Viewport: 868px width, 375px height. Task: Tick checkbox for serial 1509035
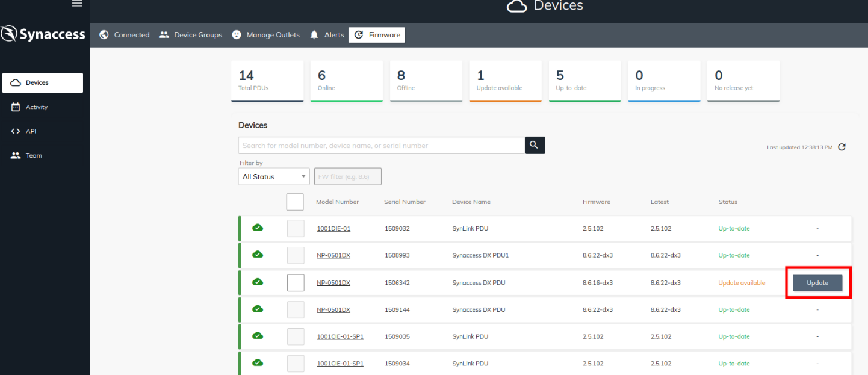(296, 336)
